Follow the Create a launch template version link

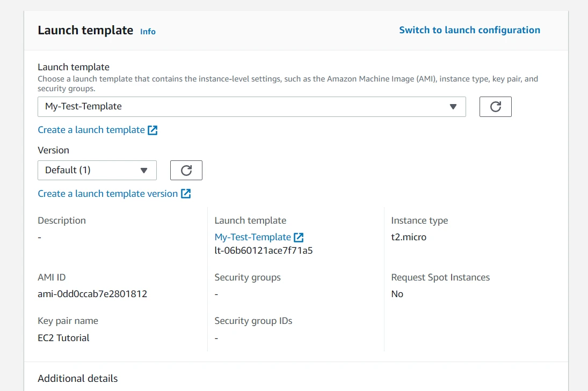(108, 194)
